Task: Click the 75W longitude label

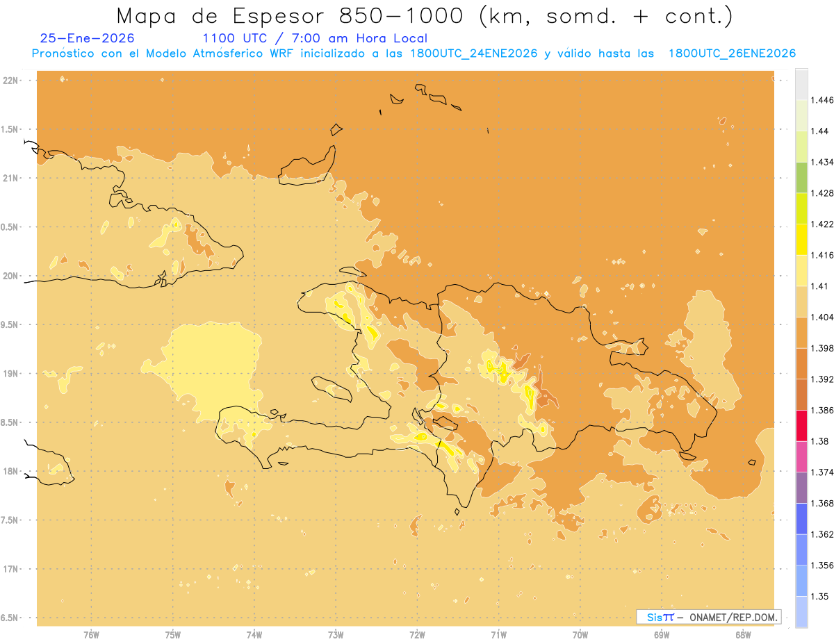Action: tap(173, 634)
